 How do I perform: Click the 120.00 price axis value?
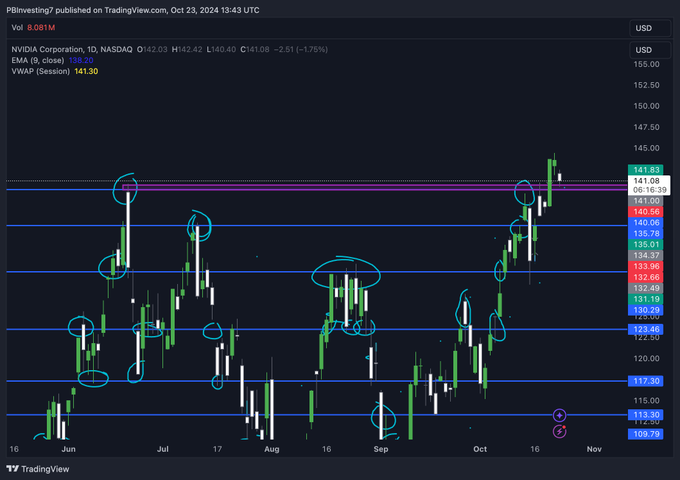click(646, 359)
